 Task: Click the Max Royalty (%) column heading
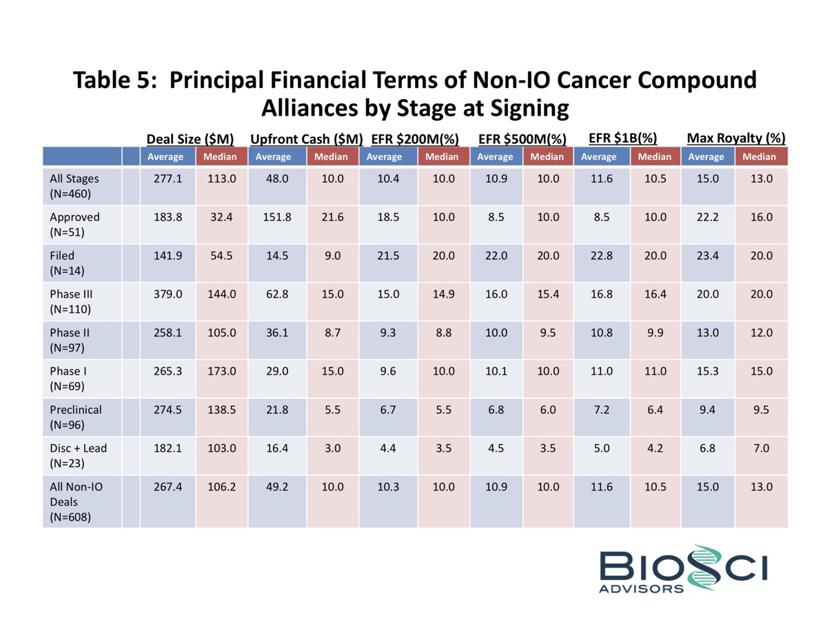[736, 140]
